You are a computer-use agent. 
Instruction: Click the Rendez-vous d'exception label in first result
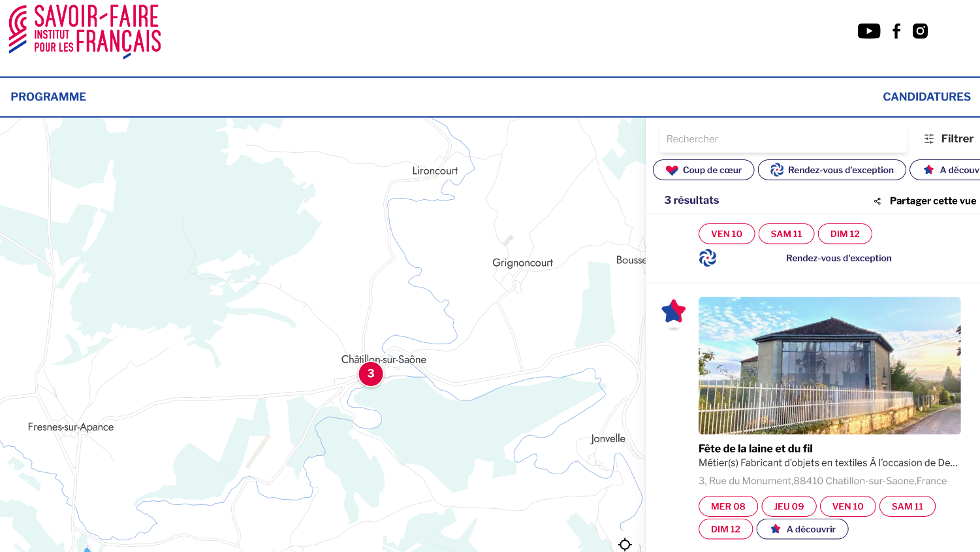click(839, 258)
